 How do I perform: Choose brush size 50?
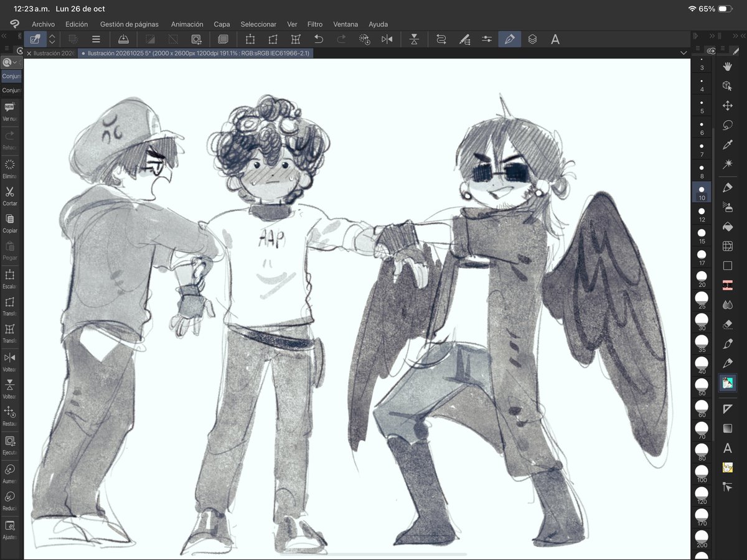pyautogui.click(x=702, y=388)
